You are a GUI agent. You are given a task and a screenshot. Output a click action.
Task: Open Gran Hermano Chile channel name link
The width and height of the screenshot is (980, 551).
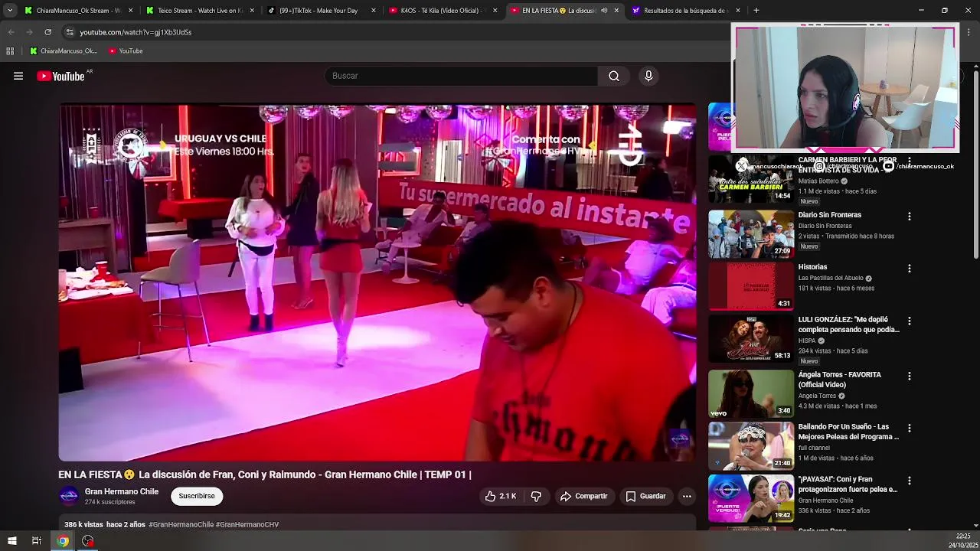[x=122, y=491]
